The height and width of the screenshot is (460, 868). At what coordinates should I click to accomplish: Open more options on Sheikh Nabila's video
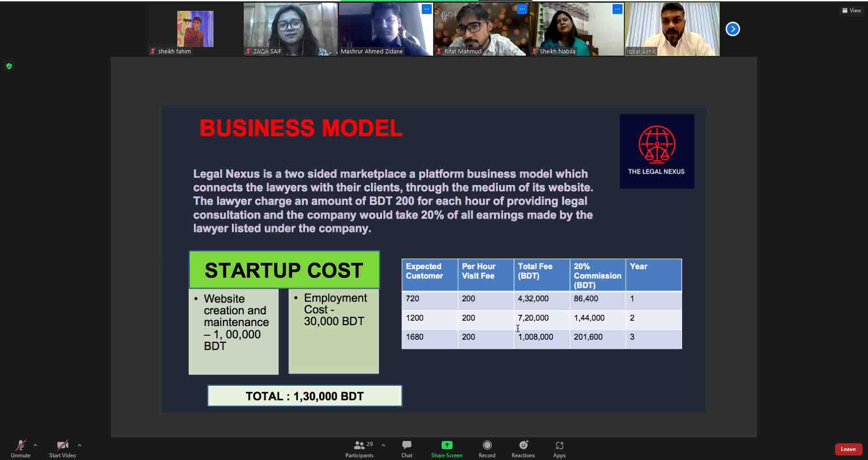coord(618,9)
